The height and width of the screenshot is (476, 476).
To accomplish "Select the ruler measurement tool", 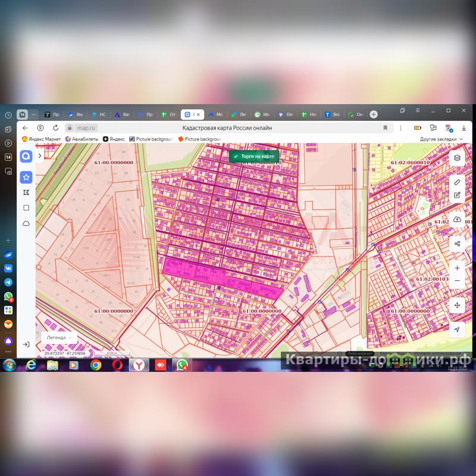I will (x=457, y=182).
